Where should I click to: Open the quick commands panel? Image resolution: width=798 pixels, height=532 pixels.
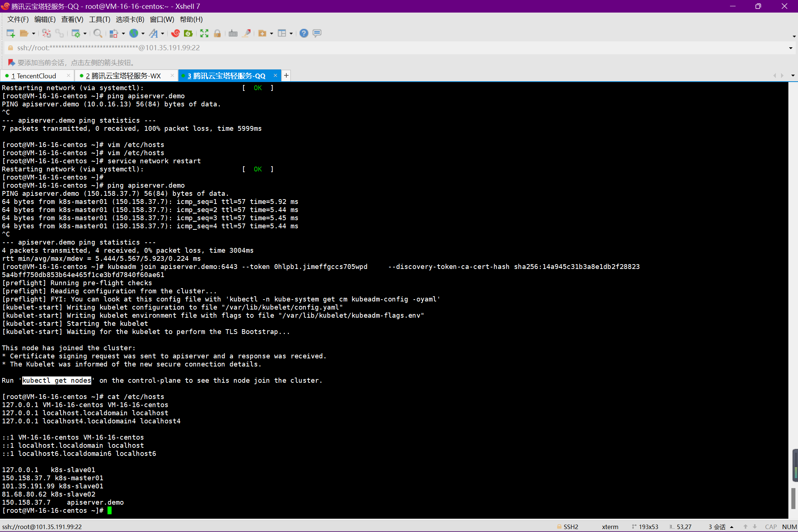(x=263, y=33)
